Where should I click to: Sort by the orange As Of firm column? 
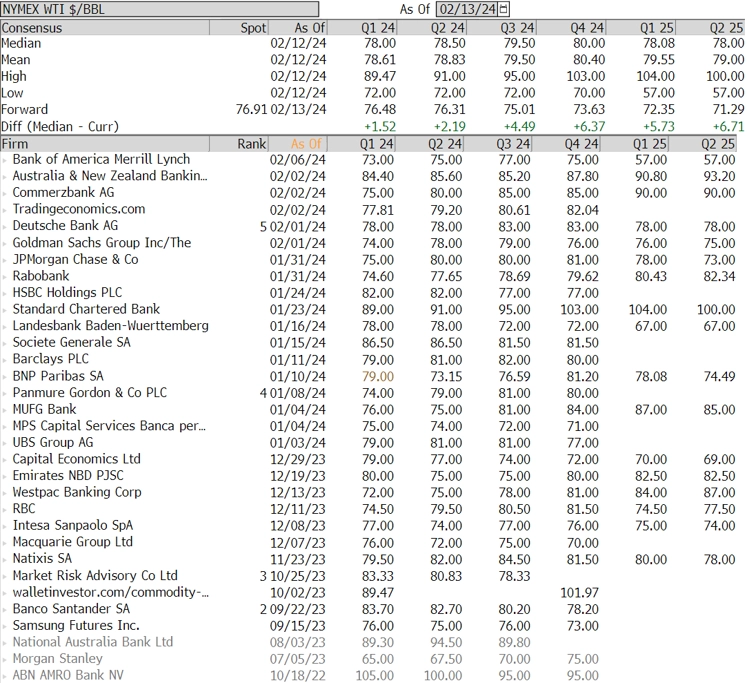(x=307, y=144)
